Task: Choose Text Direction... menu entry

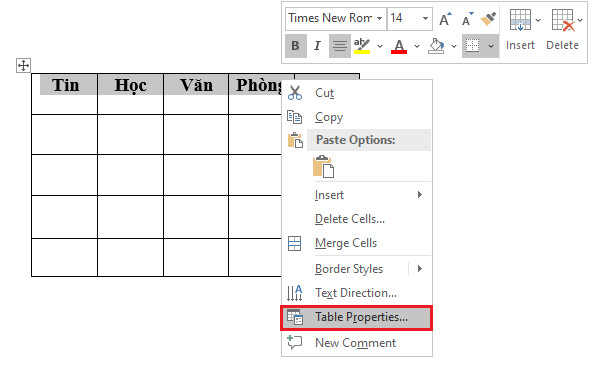Action: (x=356, y=293)
